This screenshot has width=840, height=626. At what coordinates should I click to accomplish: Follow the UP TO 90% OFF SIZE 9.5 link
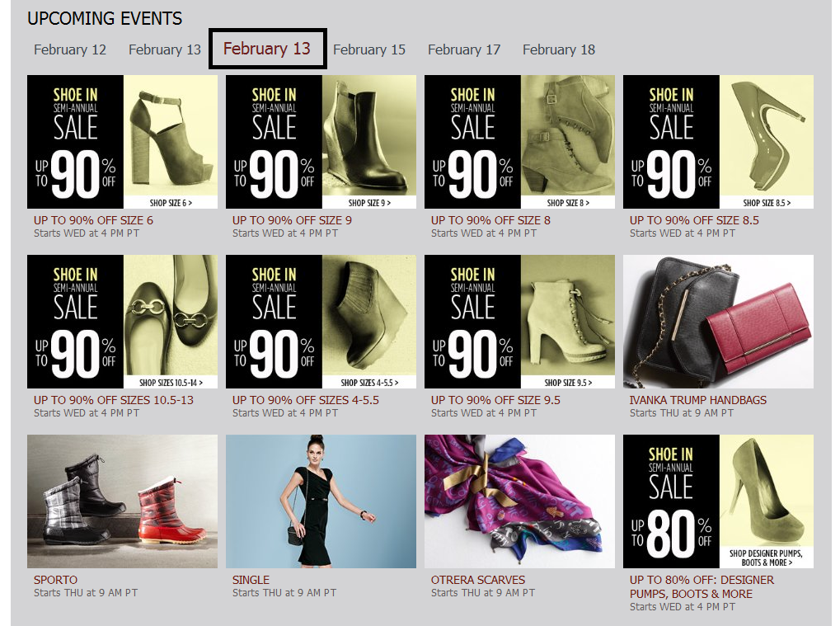(x=495, y=400)
